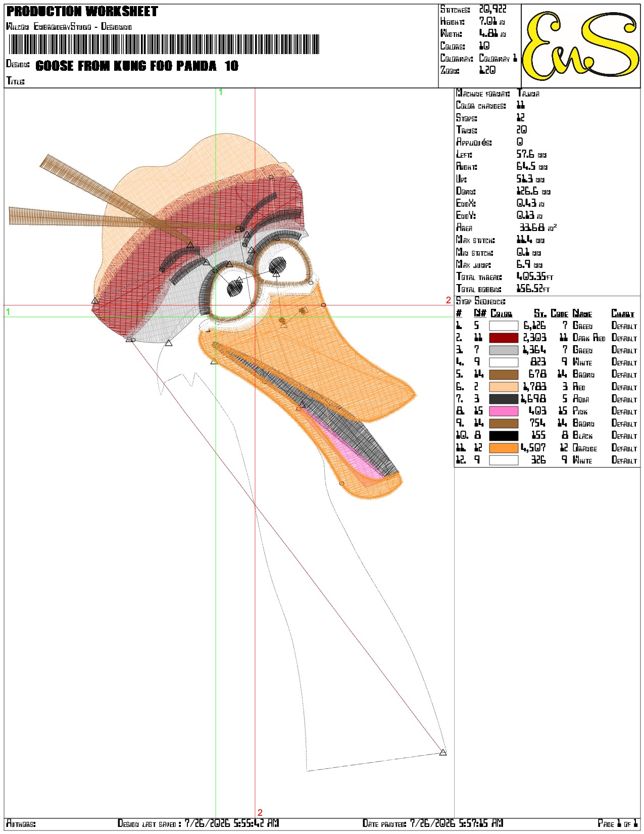This screenshot has width=644, height=834.
Task: Select the Total bobbin value 156.52ft
Action: pos(533,289)
